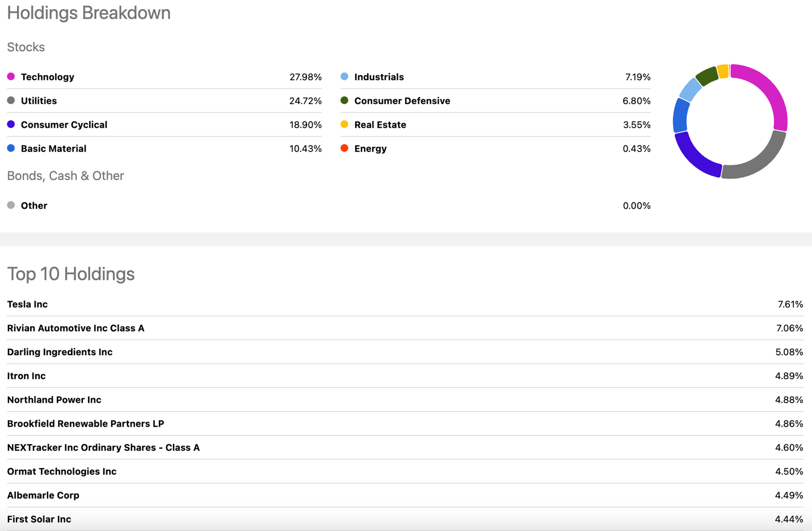The width and height of the screenshot is (812, 531).
Task: Click the red Energy legend dot
Action: click(x=344, y=148)
